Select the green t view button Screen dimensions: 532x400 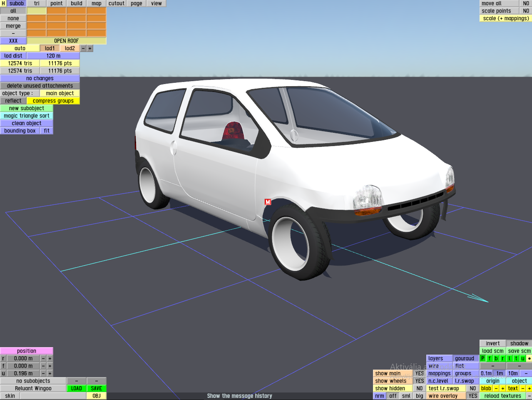[x=516, y=358]
